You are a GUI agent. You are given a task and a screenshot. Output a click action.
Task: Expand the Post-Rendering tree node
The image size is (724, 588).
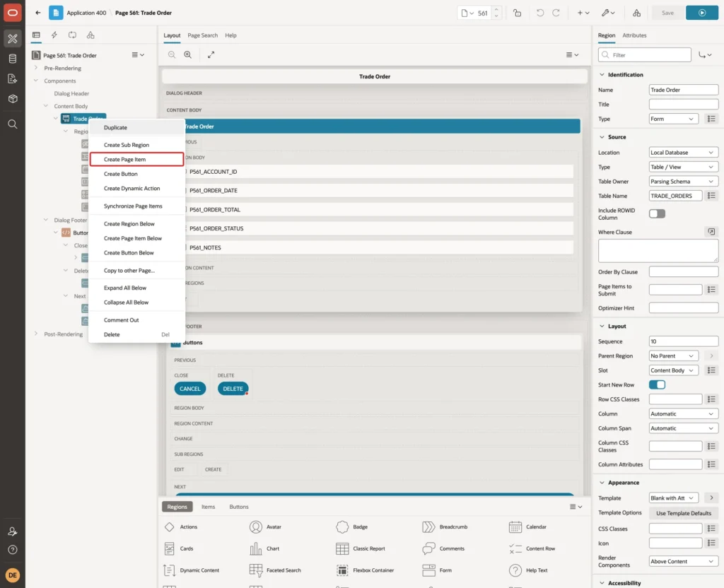point(36,334)
